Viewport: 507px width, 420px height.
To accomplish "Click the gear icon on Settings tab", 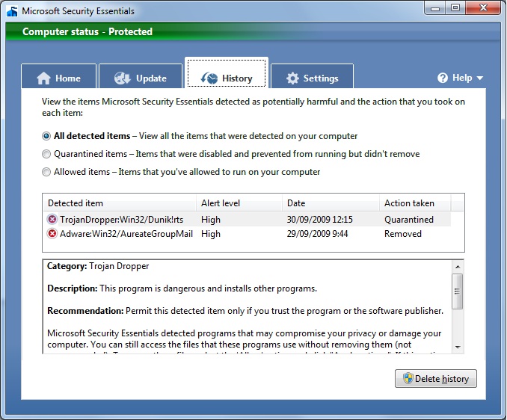I will tap(292, 78).
